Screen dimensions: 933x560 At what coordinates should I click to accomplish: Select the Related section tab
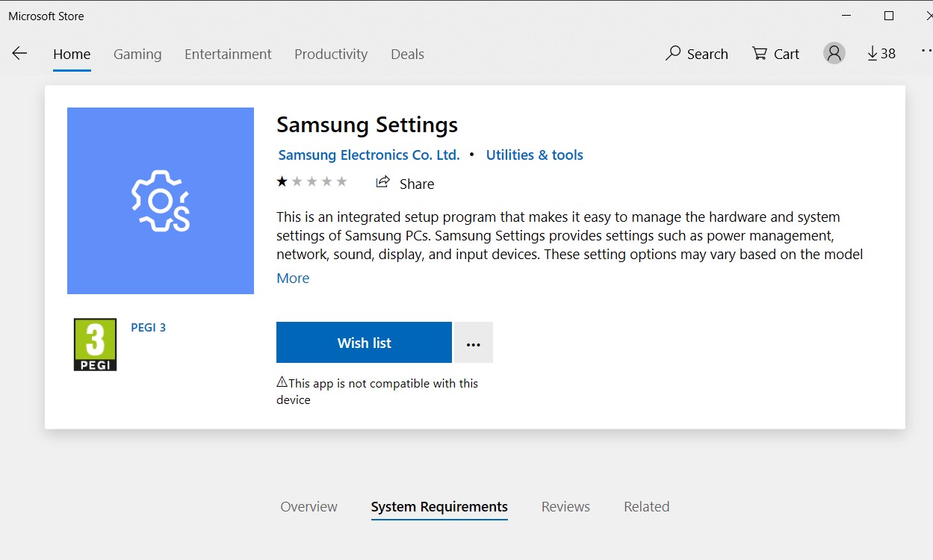click(647, 507)
